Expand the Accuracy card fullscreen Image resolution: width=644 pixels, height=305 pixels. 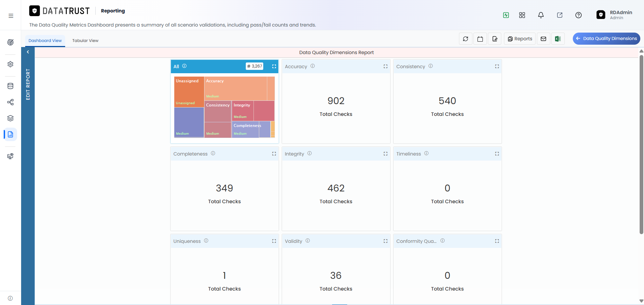point(385,67)
